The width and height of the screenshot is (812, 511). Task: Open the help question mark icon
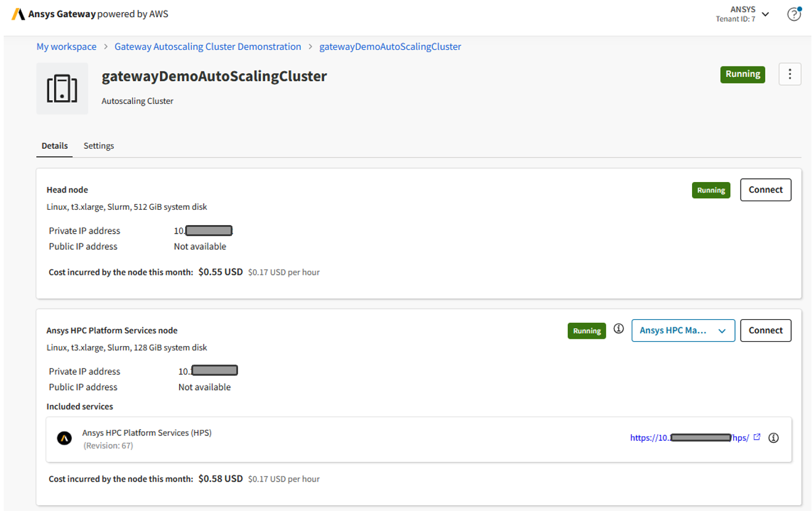(x=794, y=14)
